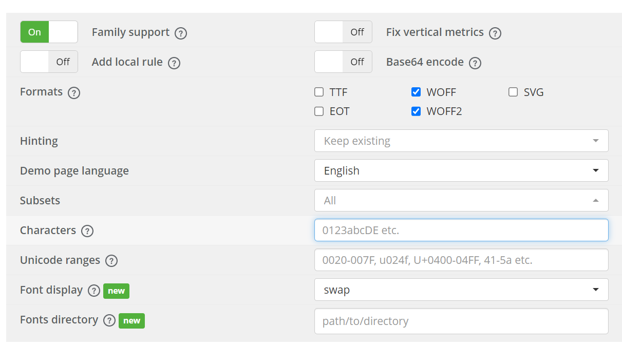Open the Characters help tooltip icon
Image resolution: width=622 pixels, height=364 pixels.
pyautogui.click(x=87, y=231)
